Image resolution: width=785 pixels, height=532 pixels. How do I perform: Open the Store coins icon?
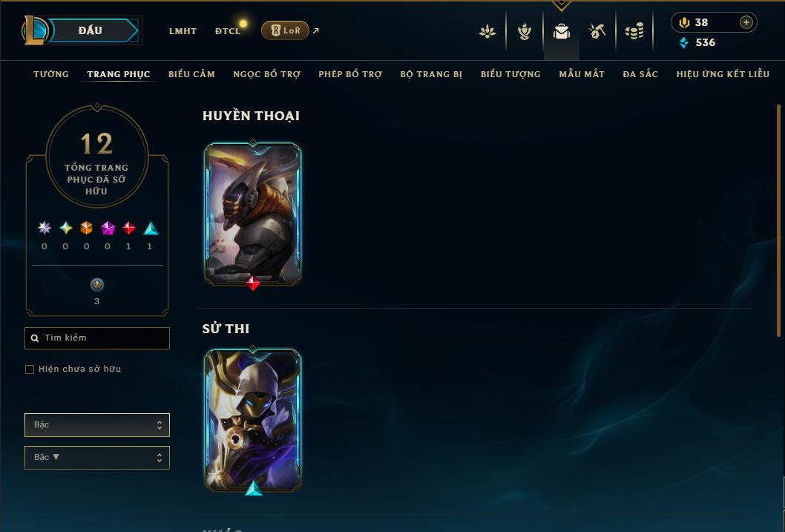(x=634, y=31)
